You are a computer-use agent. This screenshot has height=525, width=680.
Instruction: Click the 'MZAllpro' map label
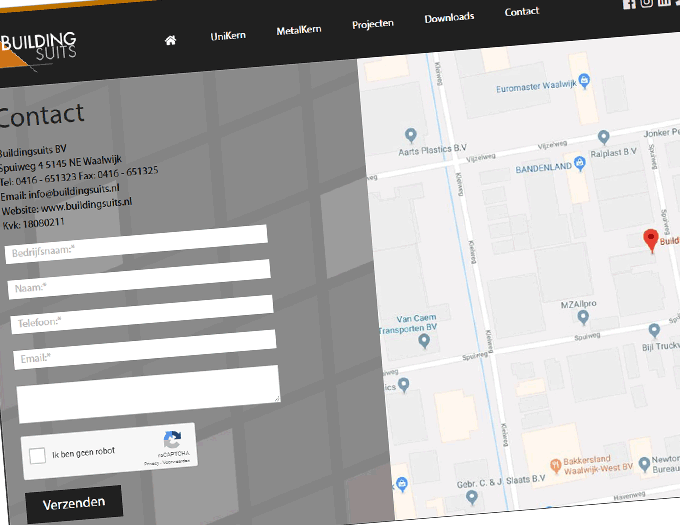click(x=579, y=304)
